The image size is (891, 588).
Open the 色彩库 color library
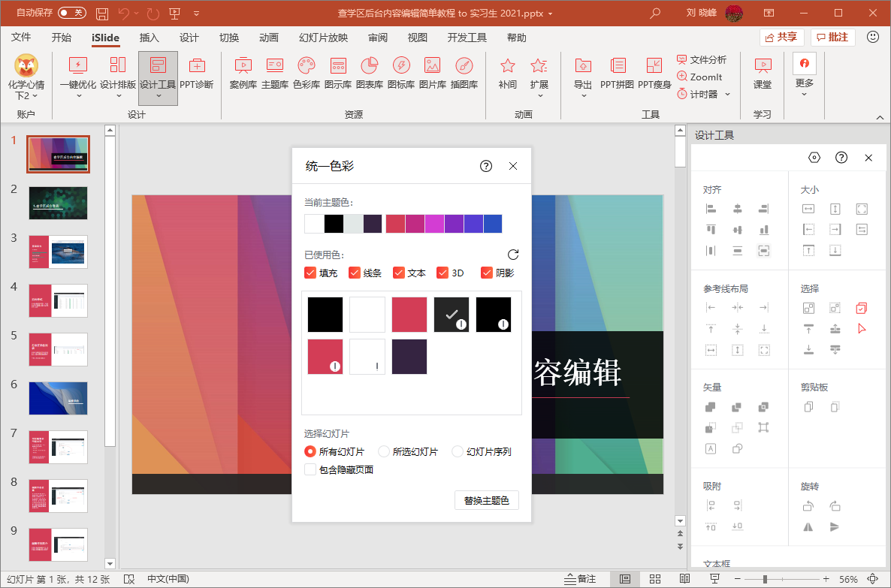point(307,74)
